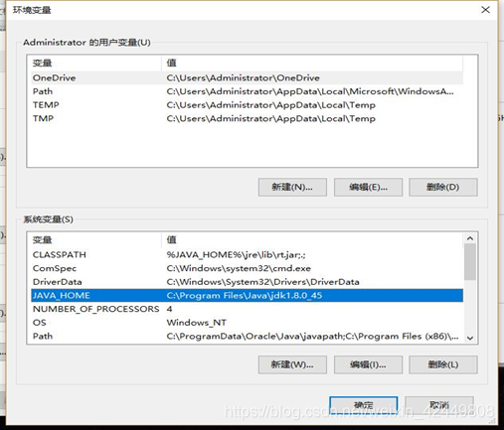Click value C:\Windows\system32\cmd.exe
This screenshot has height=430, width=504.
coord(239,268)
